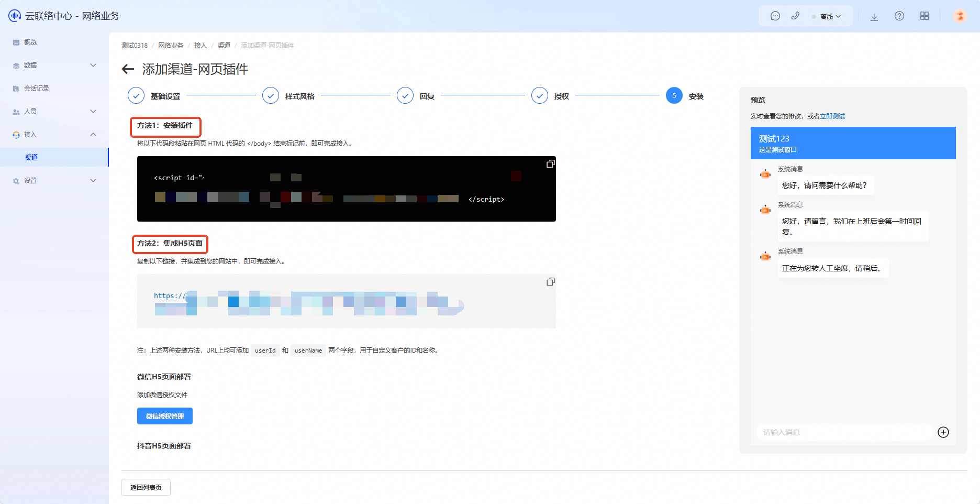Click the 人员 people icon in sidebar

(x=16, y=112)
